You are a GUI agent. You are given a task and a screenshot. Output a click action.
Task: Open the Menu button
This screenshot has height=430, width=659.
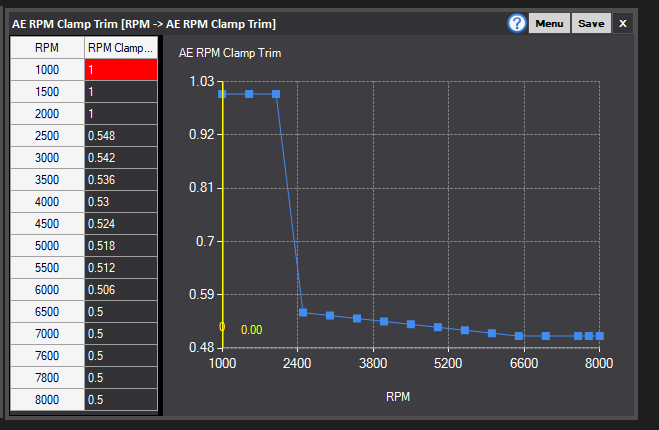pos(549,24)
